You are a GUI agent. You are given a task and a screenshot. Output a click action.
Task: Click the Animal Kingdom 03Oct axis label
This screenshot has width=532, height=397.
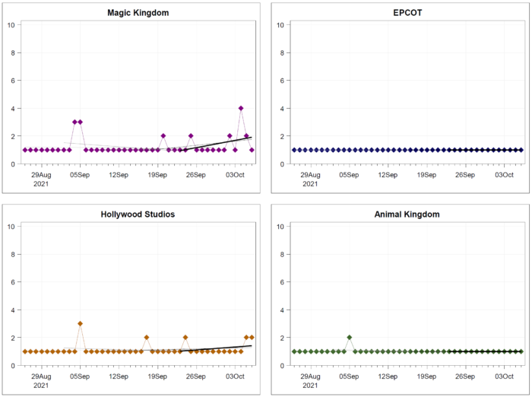point(504,376)
